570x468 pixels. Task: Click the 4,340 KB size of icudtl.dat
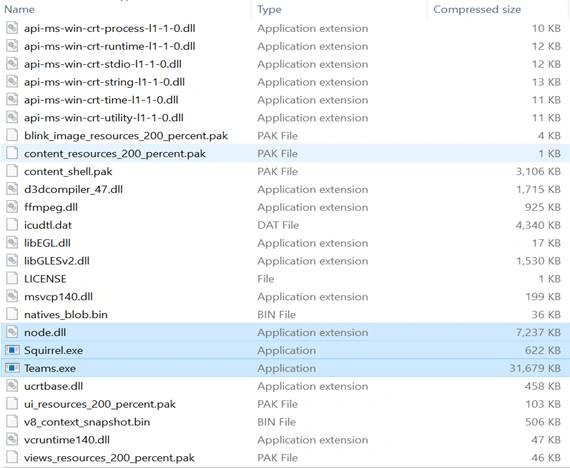[x=538, y=225]
